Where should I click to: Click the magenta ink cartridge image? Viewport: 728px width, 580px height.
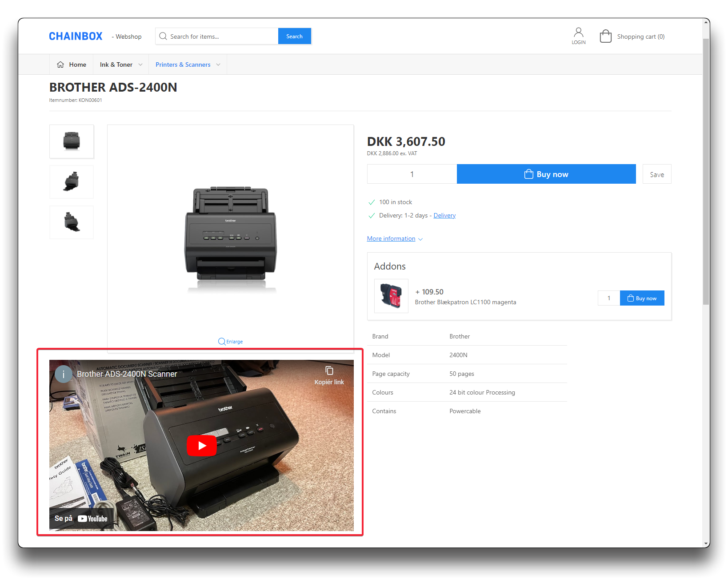391,296
